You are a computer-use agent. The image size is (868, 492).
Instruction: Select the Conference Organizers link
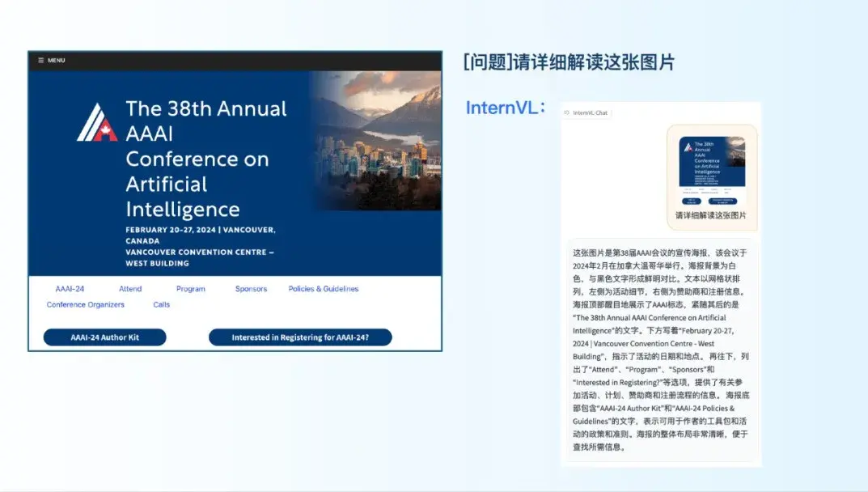tap(85, 304)
